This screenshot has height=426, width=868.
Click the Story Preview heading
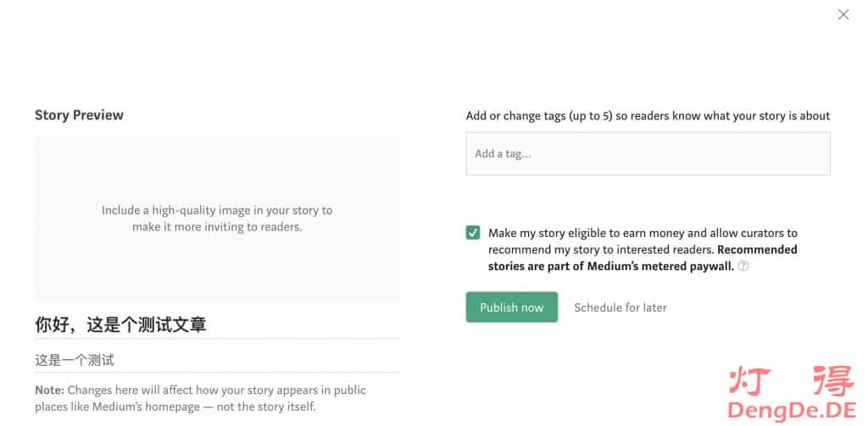[79, 115]
